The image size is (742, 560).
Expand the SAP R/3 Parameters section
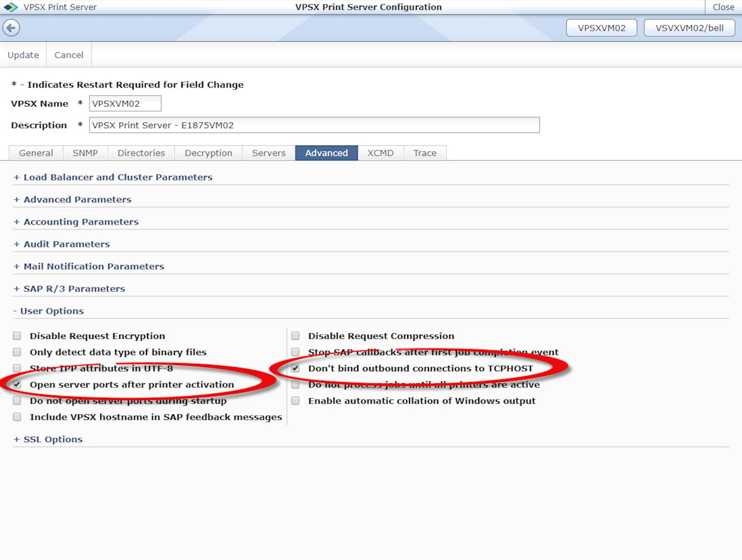[x=69, y=288]
